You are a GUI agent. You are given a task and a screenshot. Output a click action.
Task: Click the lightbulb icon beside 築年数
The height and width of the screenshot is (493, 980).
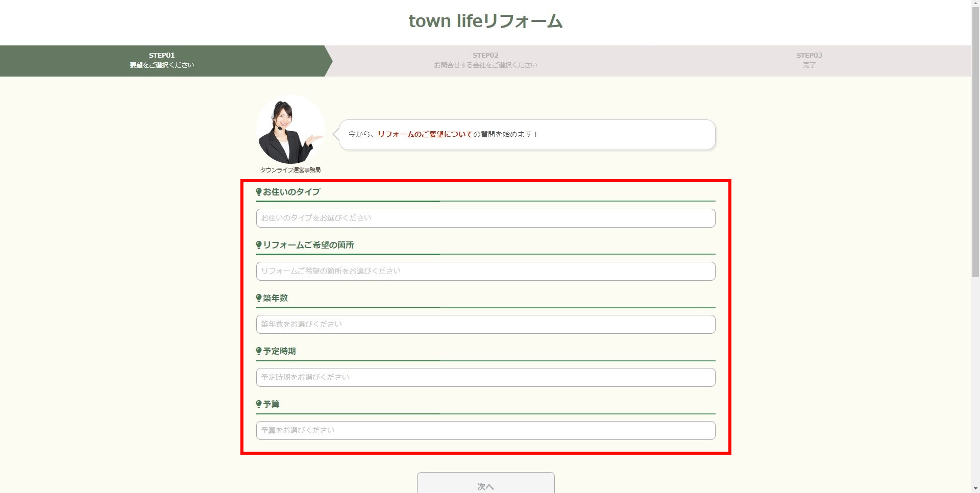[x=259, y=298]
